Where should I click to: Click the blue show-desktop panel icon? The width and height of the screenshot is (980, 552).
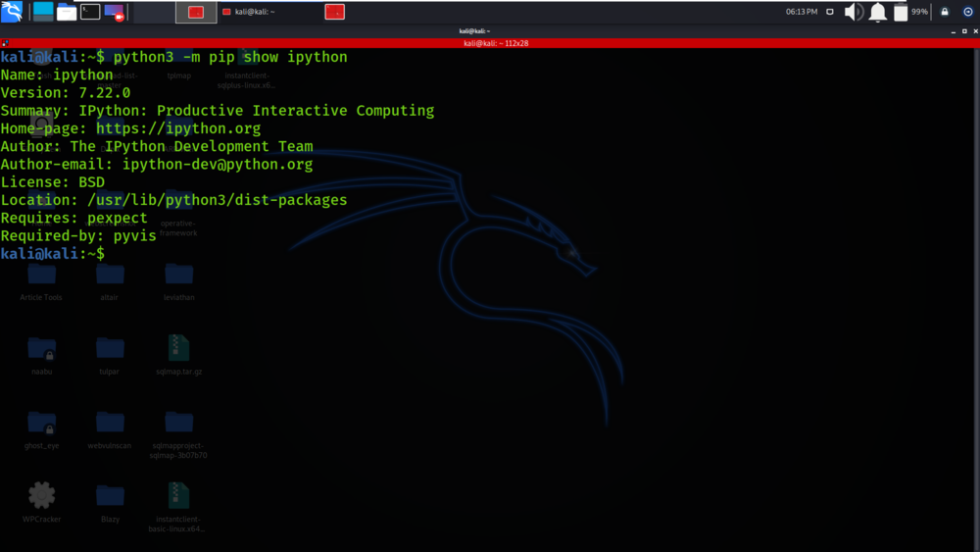click(43, 11)
